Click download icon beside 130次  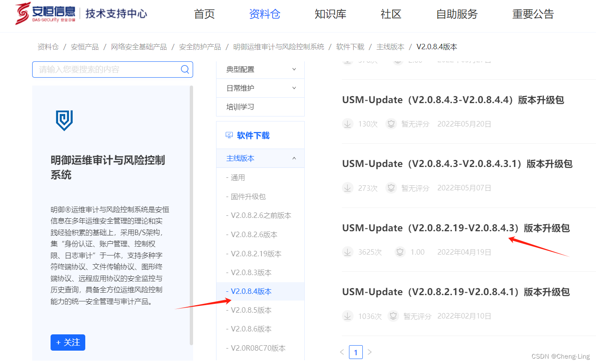pyautogui.click(x=348, y=124)
